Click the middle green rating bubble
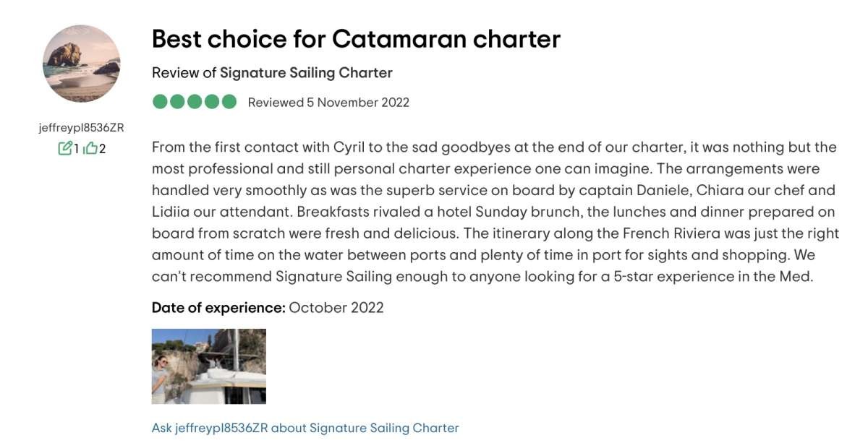 tap(195, 102)
